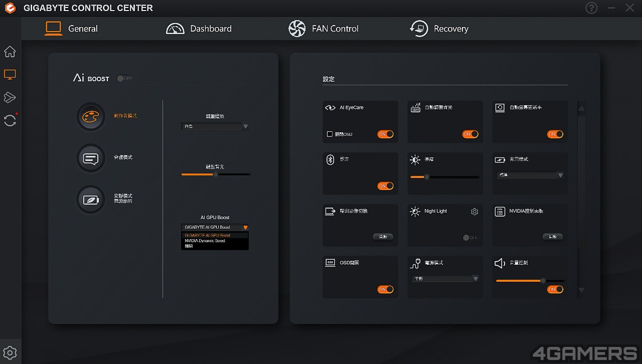Image resolution: width=642 pixels, height=364 pixels.
Task: Turn off the Bluetooth switch
Action: 386,186
